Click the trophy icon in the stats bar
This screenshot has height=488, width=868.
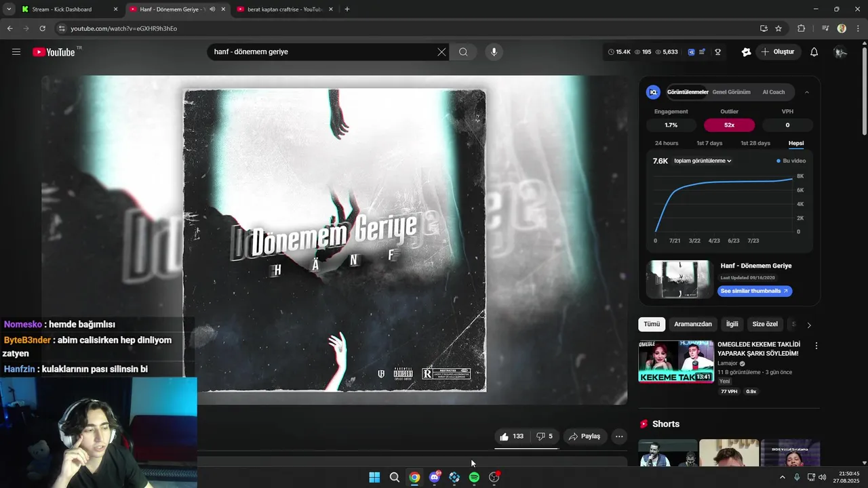click(717, 52)
